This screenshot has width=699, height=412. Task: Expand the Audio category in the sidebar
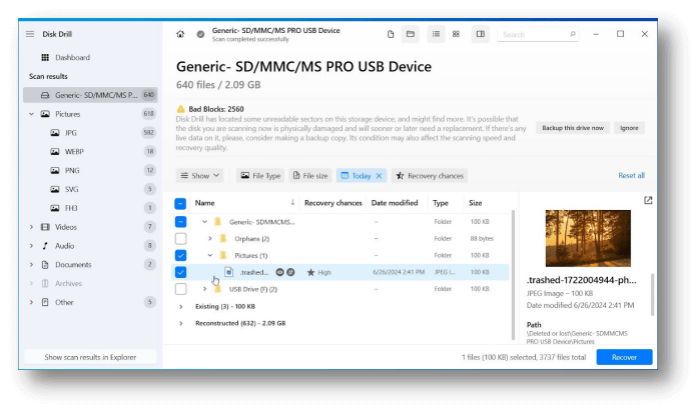[x=31, y=246]
